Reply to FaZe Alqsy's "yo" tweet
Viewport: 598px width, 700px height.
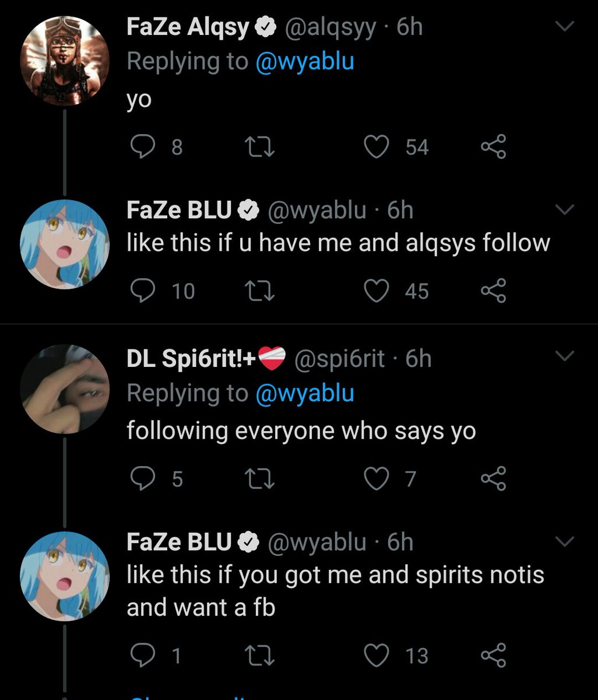click(142, 146)
